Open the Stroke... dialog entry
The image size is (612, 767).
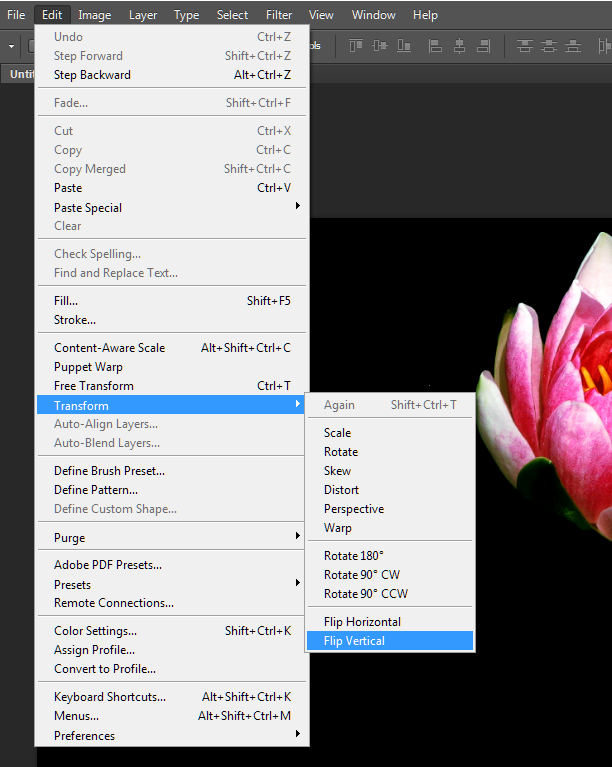tap(172, 320)
